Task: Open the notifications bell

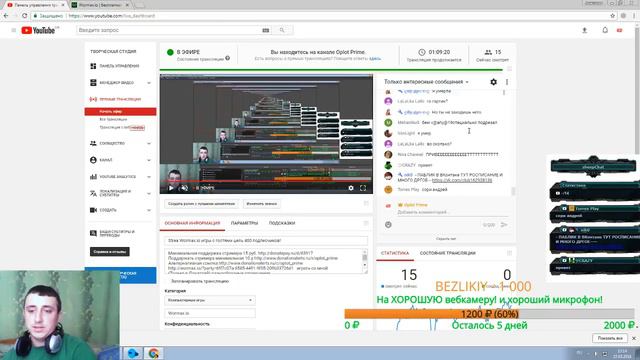Action: point(605,30)
